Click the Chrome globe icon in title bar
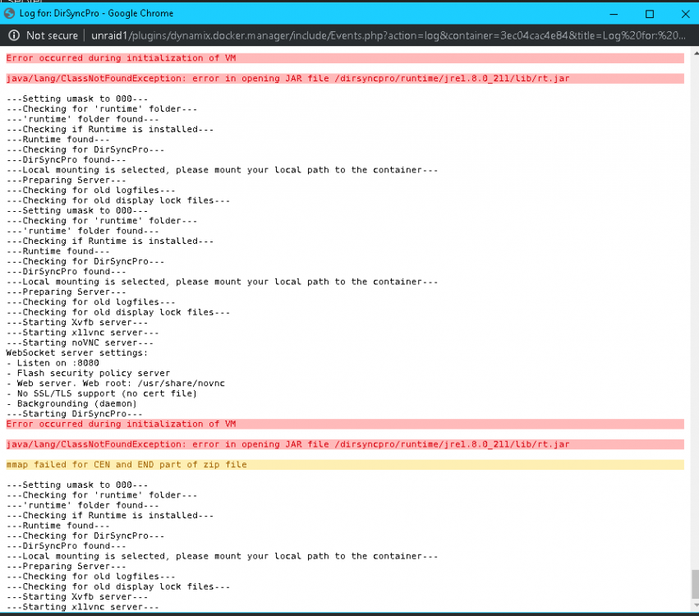The width and height of the screenshot is (699, 616). pos(9,13)
